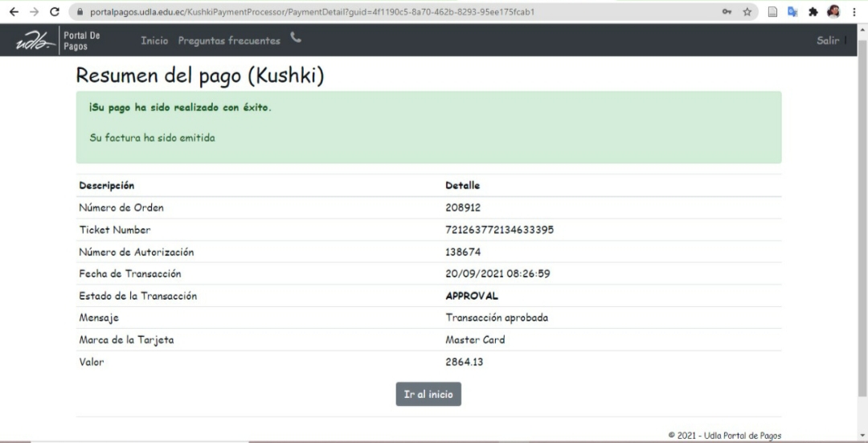Open the Google Translate extension icon
Screen dimensions: 868x443
(792, 12)
